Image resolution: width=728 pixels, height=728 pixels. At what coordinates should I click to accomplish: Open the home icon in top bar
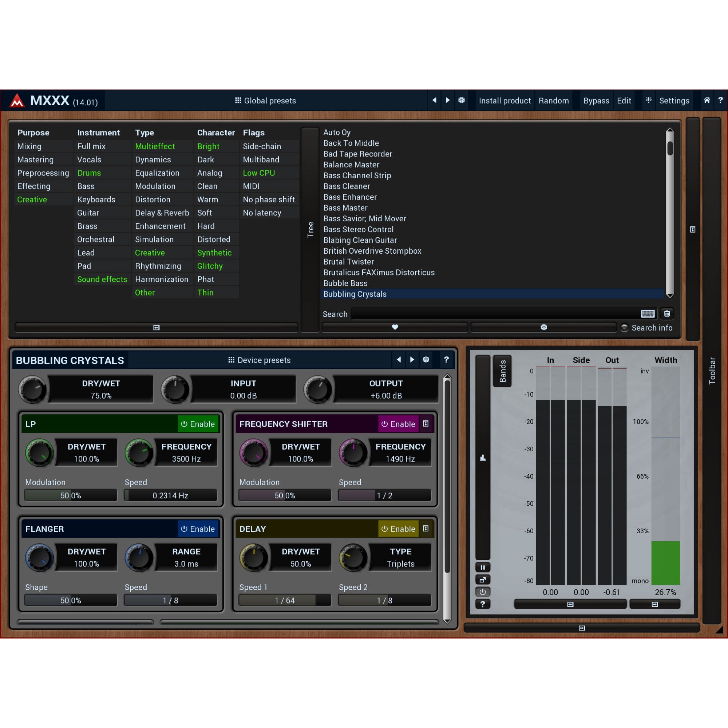707,100
